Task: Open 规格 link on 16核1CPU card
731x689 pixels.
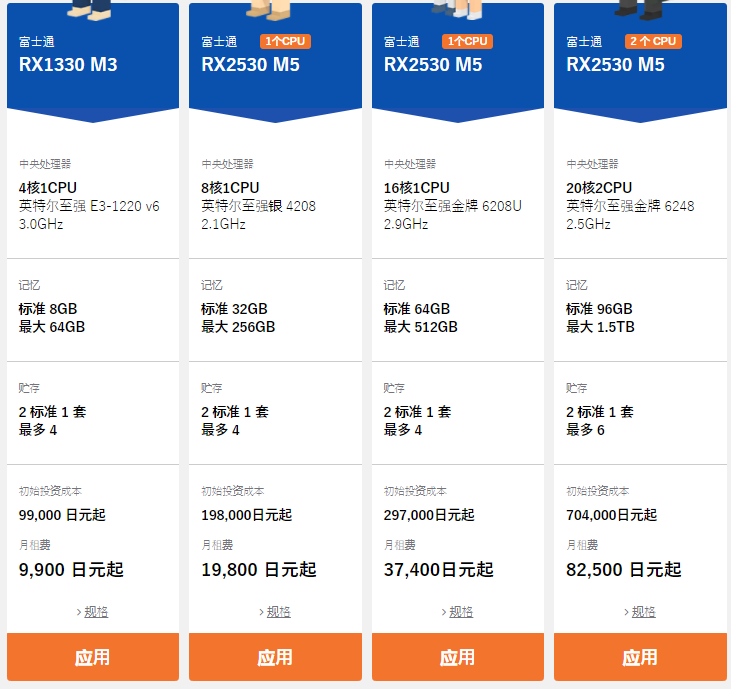Action: click(461, 612)
